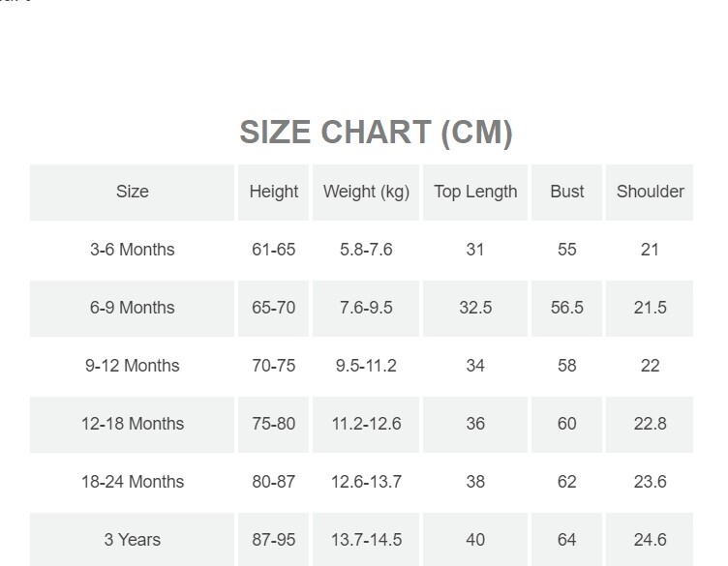The width and height of the screenshot is (728, 566).
Task: Click the 61-65 height cell
Action: (274, 250)
